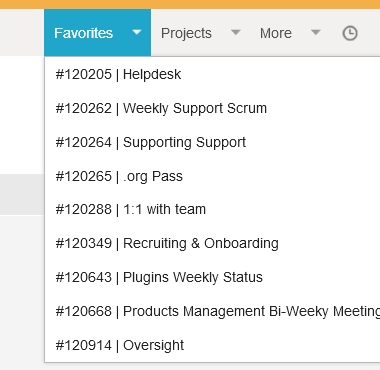Open the .org Pass favorite
The width and height of the screenshot is (380, 370).
point(212,176)
